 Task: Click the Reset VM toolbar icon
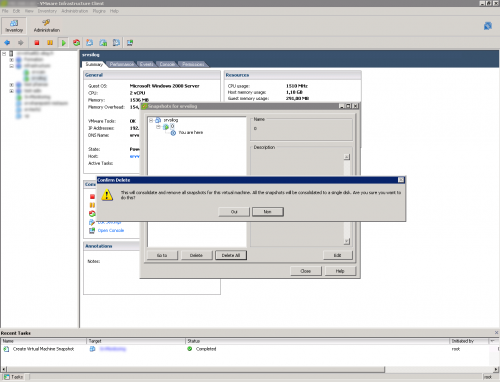coord(77,43)
